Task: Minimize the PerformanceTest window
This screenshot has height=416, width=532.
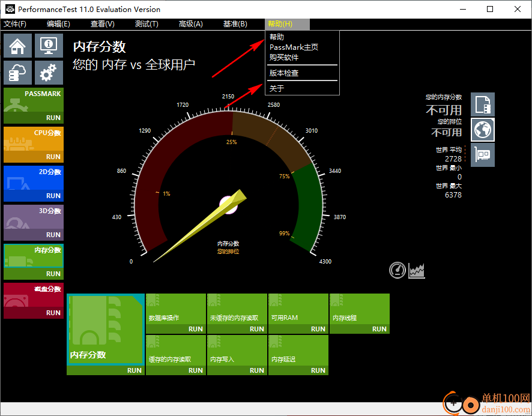Action: (x=464, y=9)
